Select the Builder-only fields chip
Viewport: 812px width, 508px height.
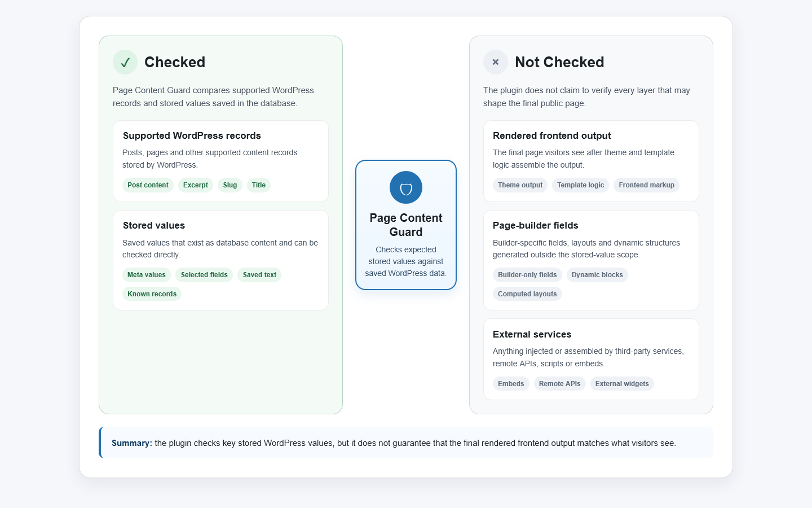point(527,275)
